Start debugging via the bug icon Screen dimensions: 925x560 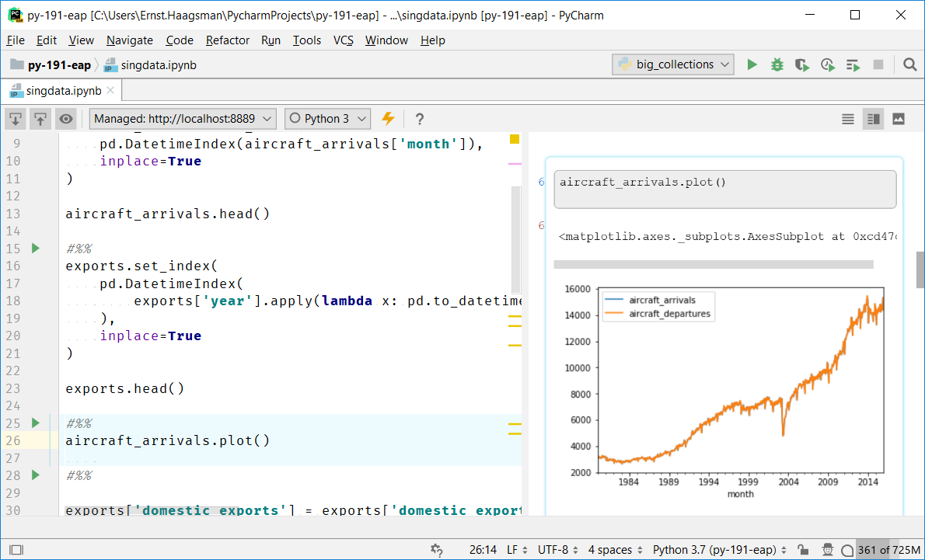(777, 64)
